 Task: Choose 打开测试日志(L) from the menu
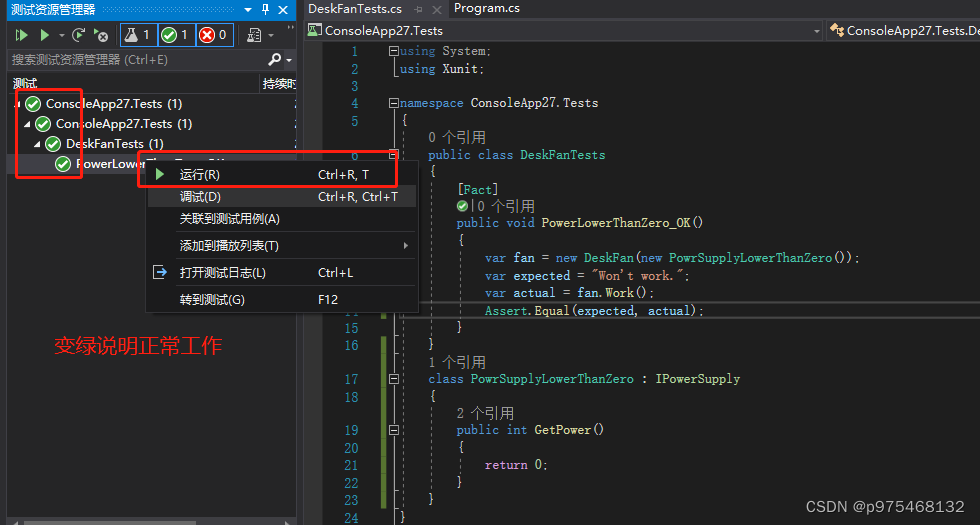tap(281, 272)
